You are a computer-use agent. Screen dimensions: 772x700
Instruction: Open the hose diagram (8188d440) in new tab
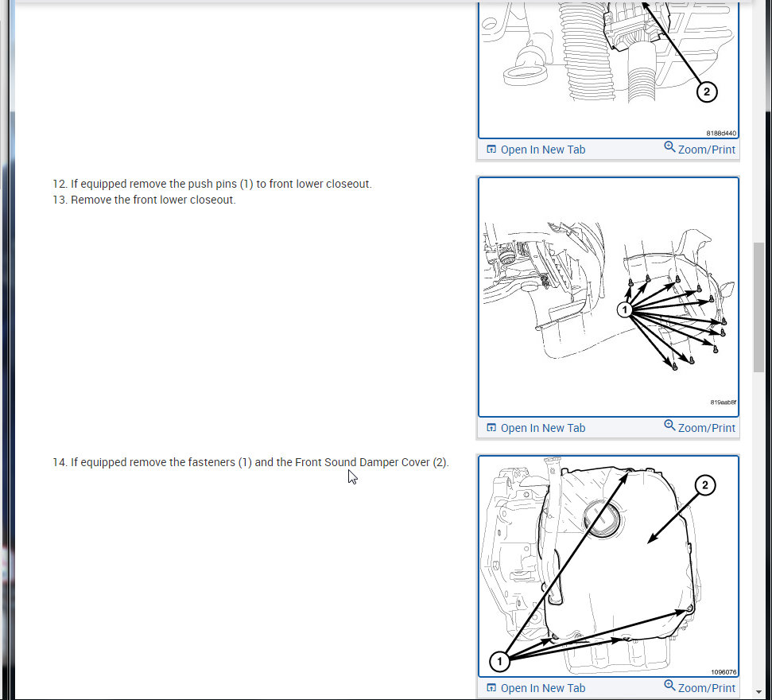(x=536, y=150)
